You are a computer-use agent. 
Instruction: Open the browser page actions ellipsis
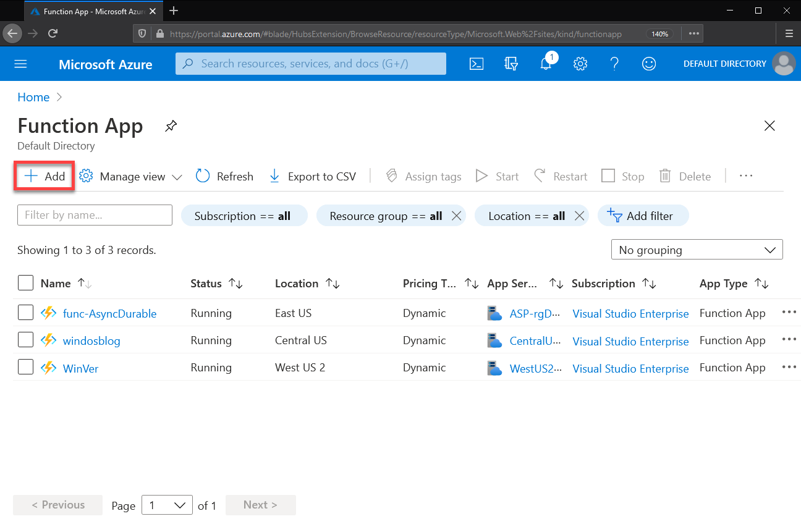pyautogui.click(x=694, y=33)
